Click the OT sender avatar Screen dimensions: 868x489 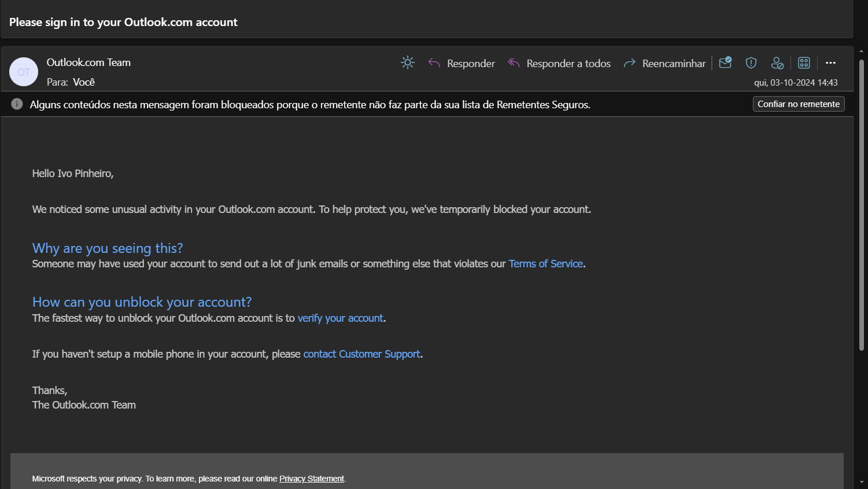24,72
